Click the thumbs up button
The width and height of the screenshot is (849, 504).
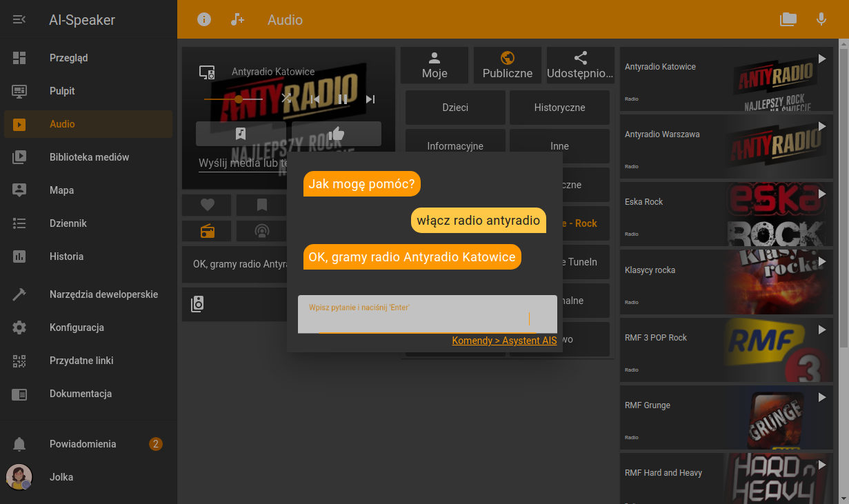(337, 134)
